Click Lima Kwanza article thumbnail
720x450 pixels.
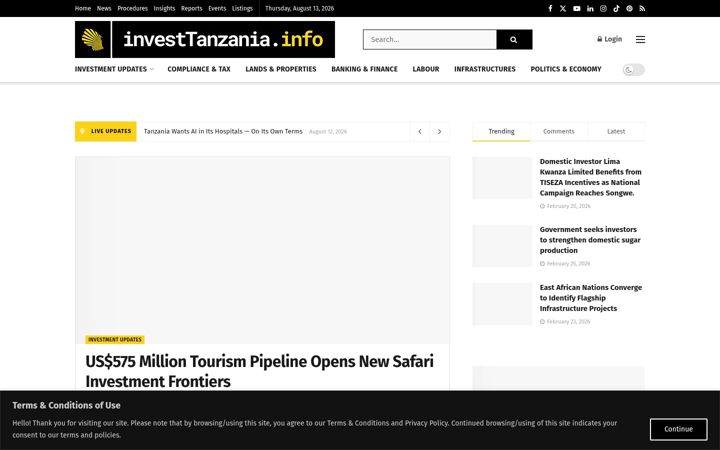pos(502,178)
